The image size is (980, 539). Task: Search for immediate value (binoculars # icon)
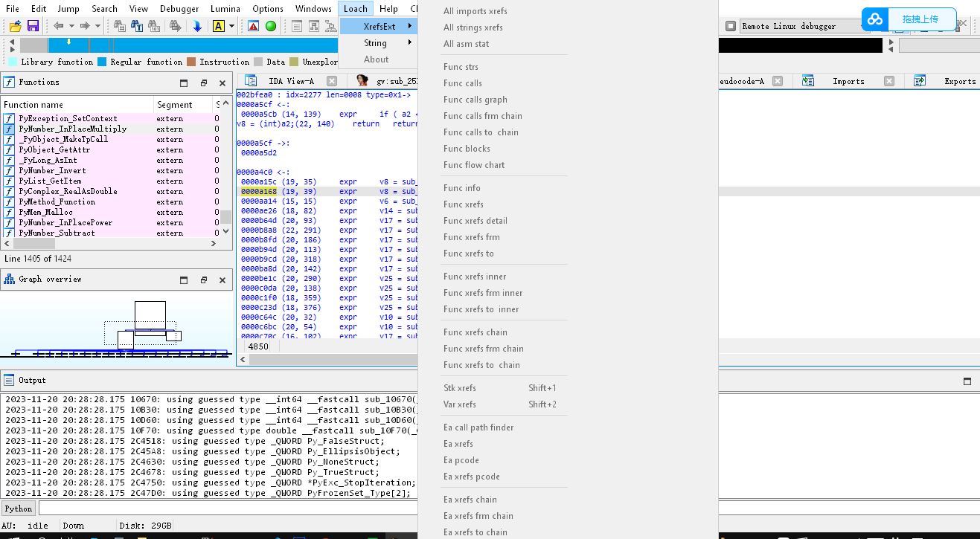pos(119,26)
